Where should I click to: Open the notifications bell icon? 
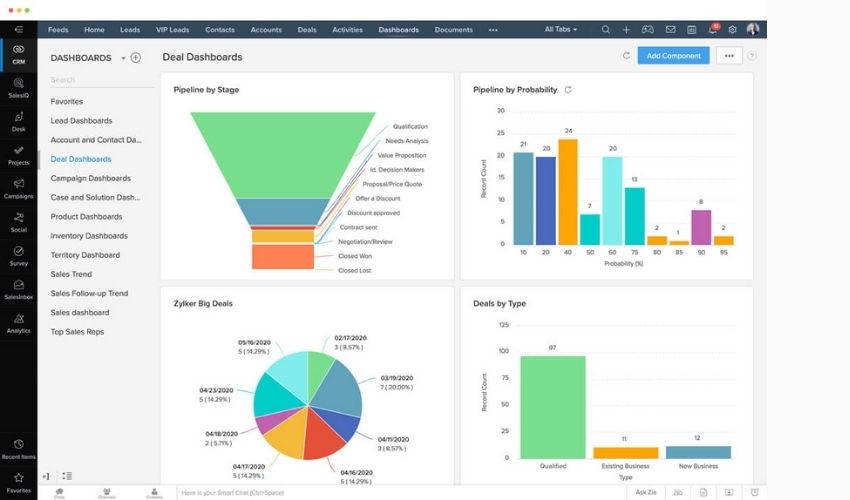(x=712, y=29)
